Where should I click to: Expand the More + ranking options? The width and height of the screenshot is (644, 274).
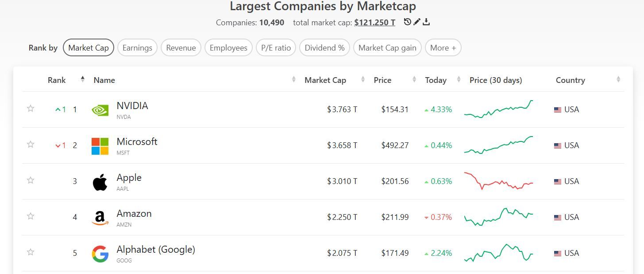pos(443,48)
